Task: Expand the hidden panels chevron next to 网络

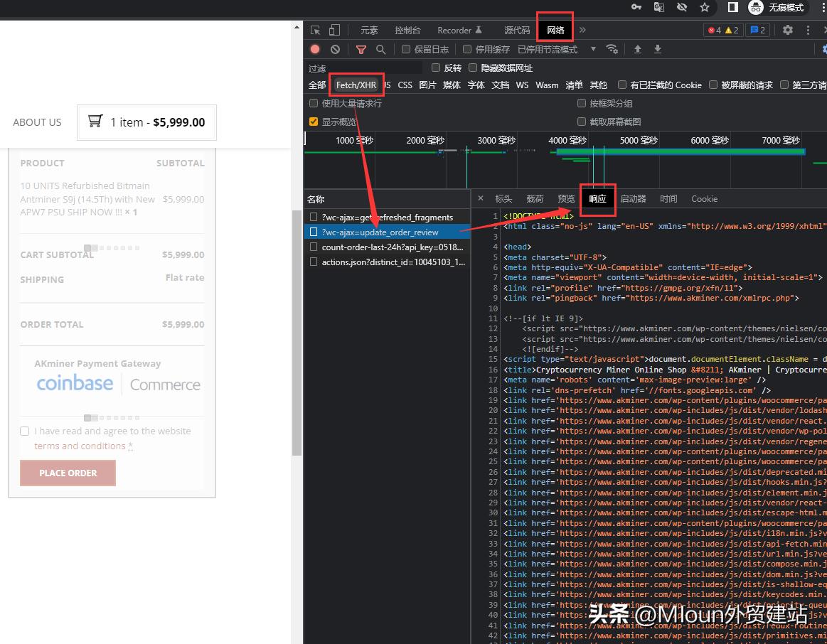Action: 581,30
